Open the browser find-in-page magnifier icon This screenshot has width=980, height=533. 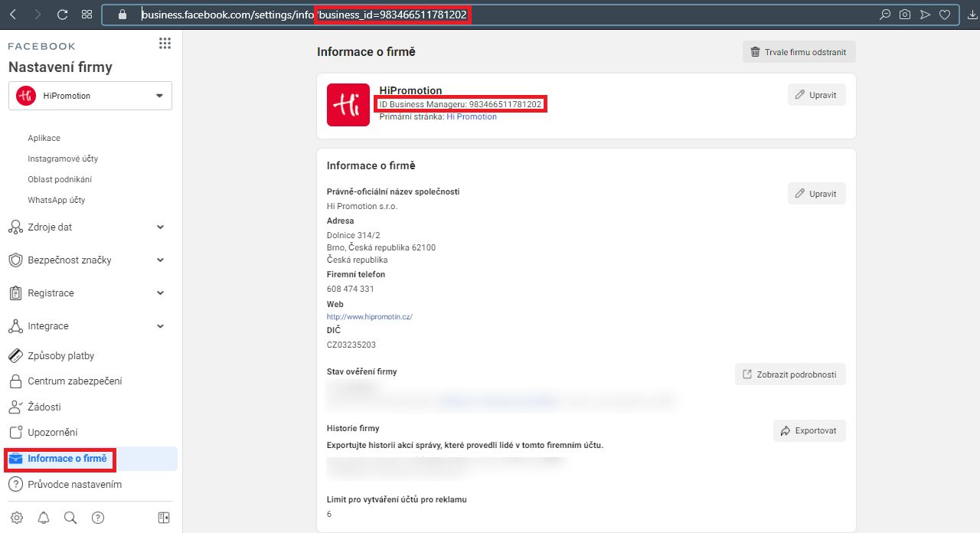pos(885,15)
